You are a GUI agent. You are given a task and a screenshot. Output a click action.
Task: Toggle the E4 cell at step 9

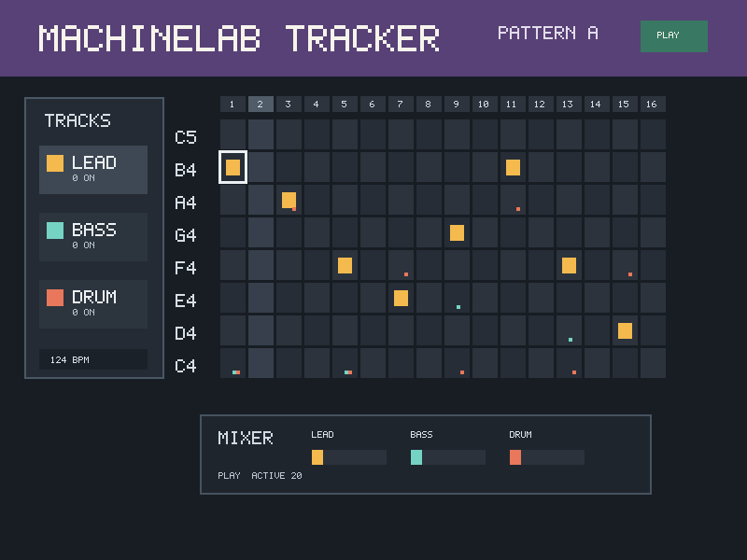[457, 298]
